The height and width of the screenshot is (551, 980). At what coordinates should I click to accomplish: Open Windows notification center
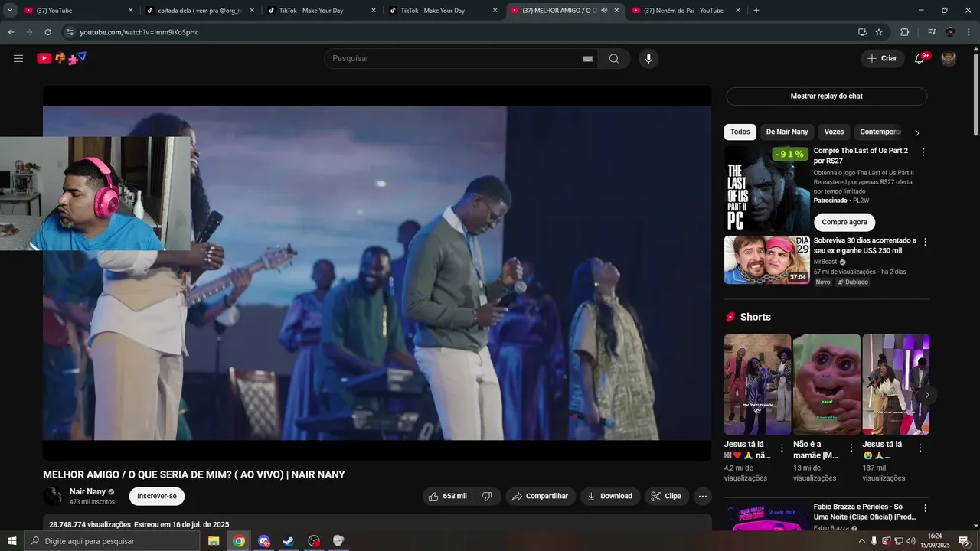point(964,541)
